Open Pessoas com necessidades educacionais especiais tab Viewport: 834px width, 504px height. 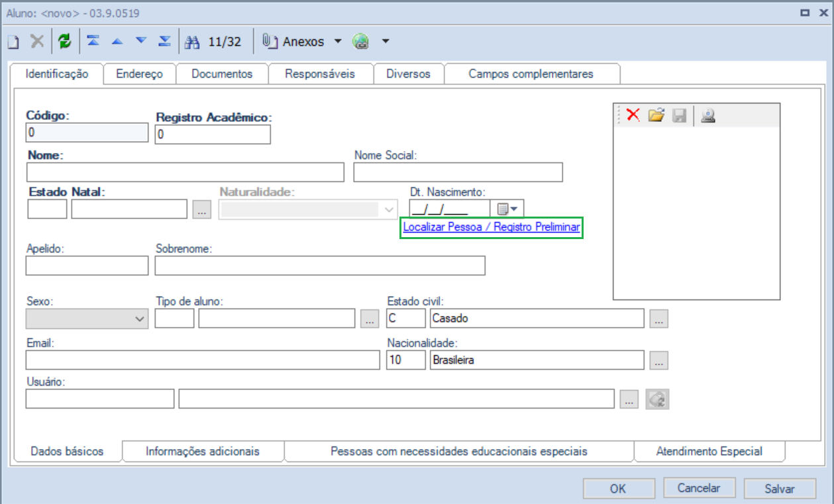459,452
